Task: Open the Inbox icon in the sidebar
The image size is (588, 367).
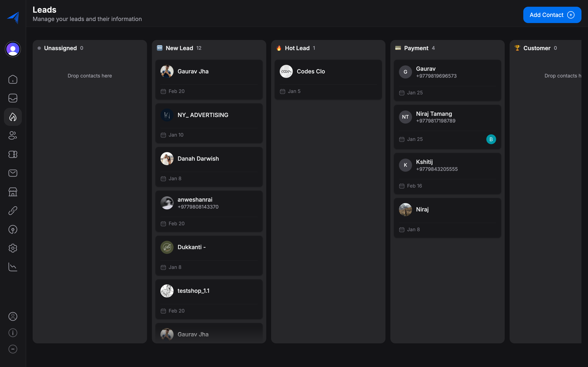Action: (x=13, y=98)
